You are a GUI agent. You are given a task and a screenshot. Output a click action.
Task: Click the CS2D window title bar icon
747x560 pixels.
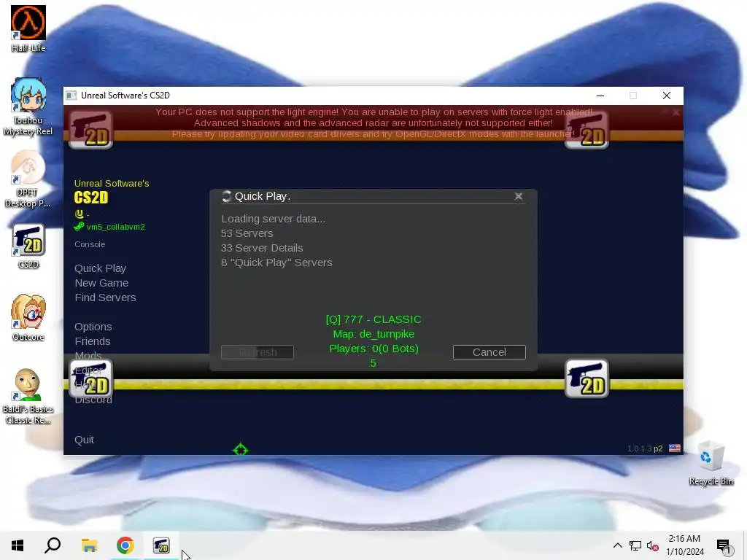point(71,96)
